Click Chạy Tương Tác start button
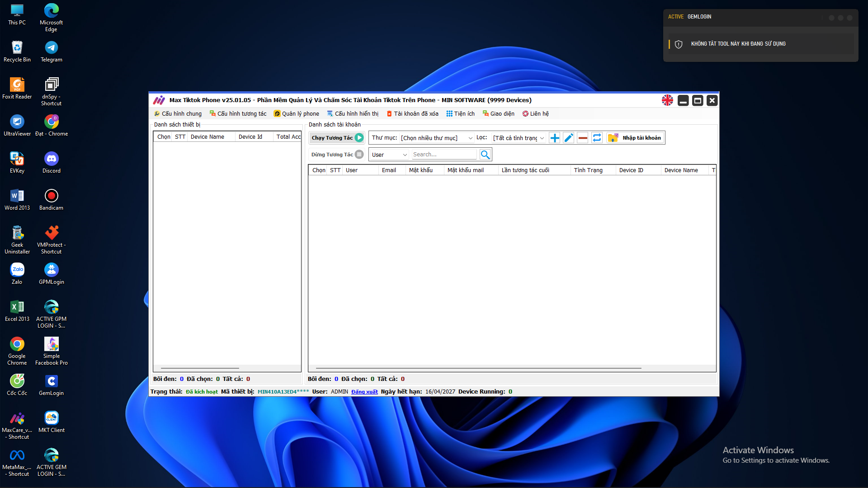This screenshot has height=488, width=868. coord(337,138)
